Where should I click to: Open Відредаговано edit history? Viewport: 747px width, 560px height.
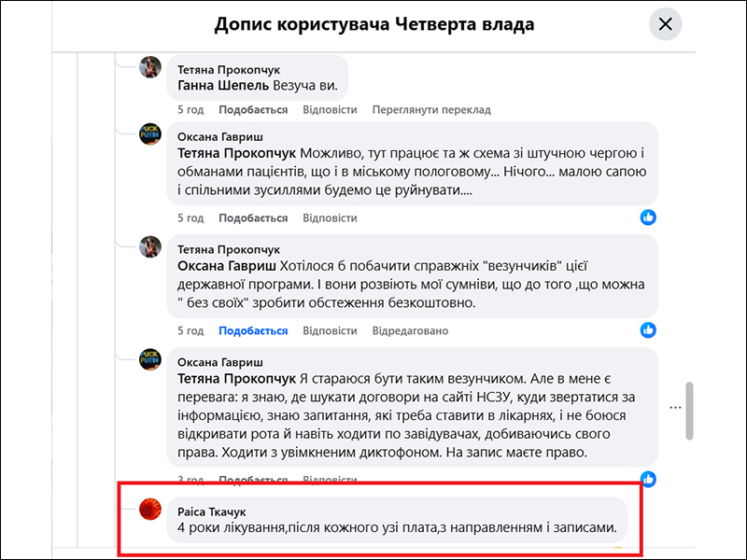(x=410, y=331)
